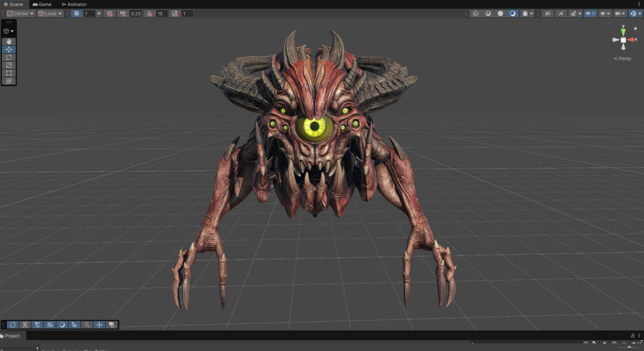Toggle the orientation gizmo lock
644x351 pixels.
pos(635,28)
